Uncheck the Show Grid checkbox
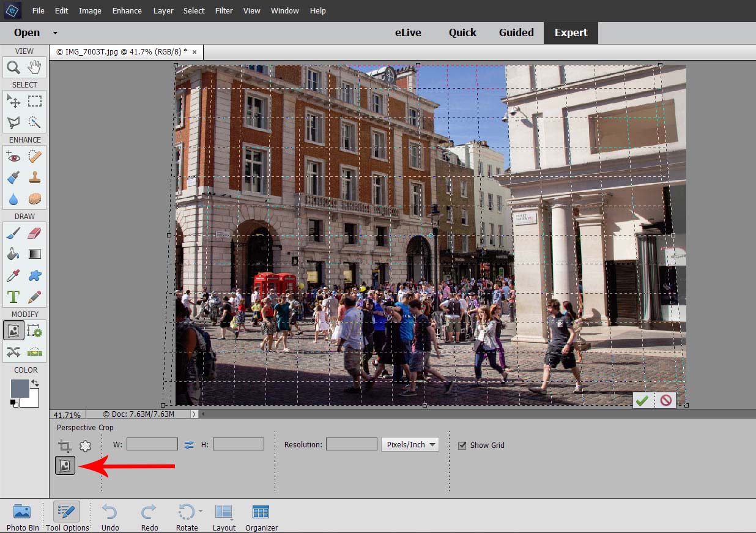 (x=462, y=445)
